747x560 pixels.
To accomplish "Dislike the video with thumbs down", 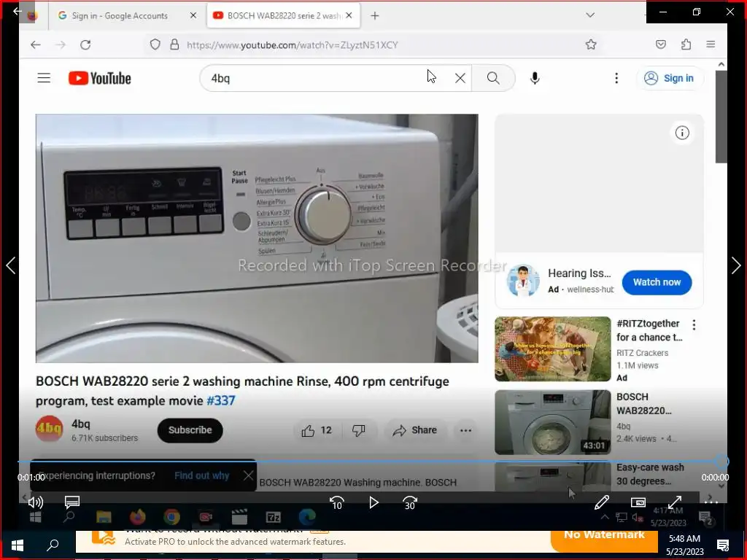I will click(358, 430).
